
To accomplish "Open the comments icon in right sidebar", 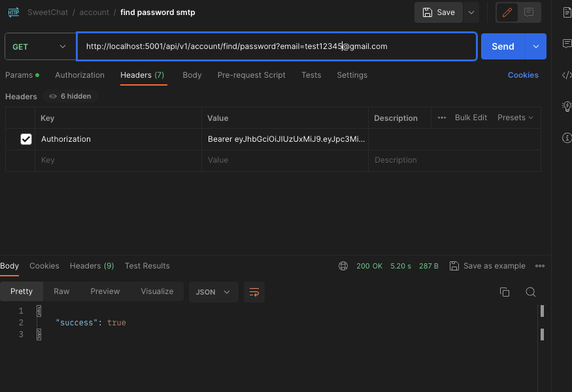I will (567, 44).
